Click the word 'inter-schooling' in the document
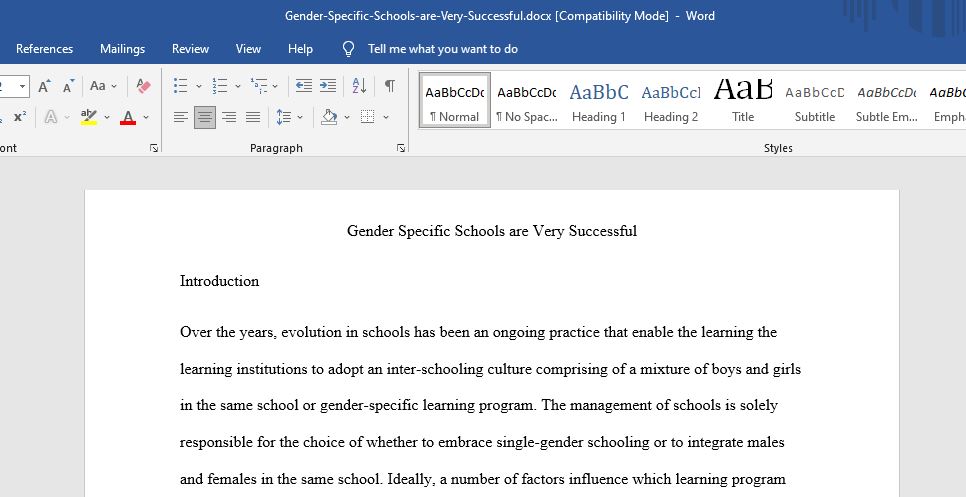Image resolution: width=966 pixels, height=497 pixels. [435, 370]
